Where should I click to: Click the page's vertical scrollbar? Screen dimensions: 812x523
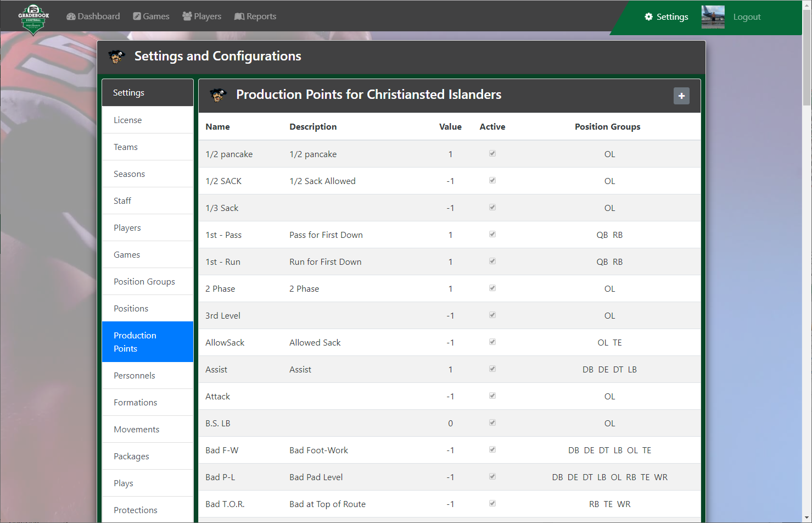[807, 55]
